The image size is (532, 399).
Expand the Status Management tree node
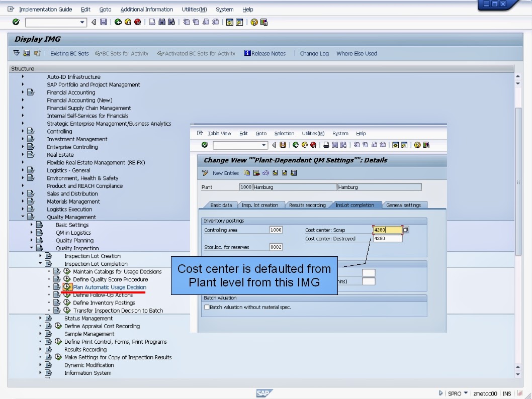point(41,318)
